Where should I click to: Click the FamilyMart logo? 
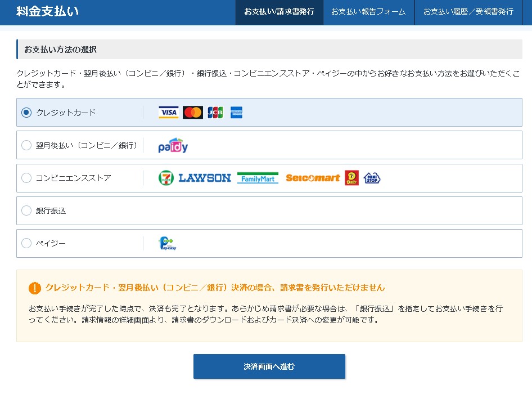[x=258, y=178]
